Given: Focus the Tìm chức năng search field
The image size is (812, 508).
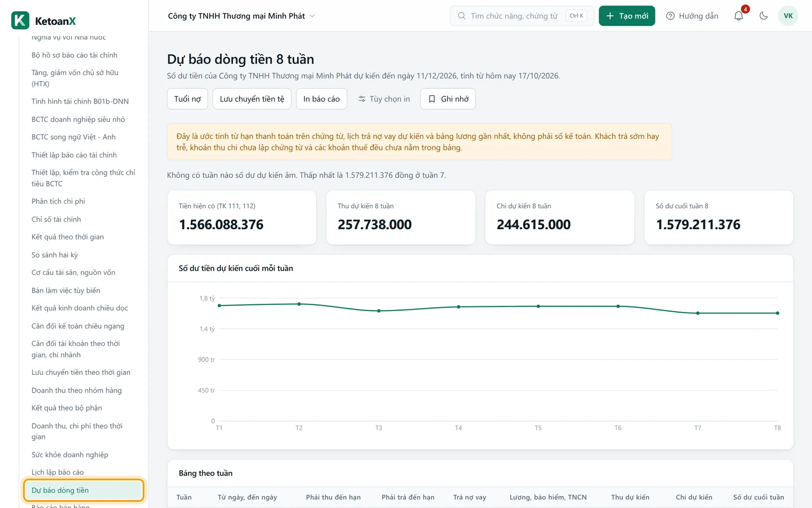Looking at the screenshot, I should click(x=522, y=16).
